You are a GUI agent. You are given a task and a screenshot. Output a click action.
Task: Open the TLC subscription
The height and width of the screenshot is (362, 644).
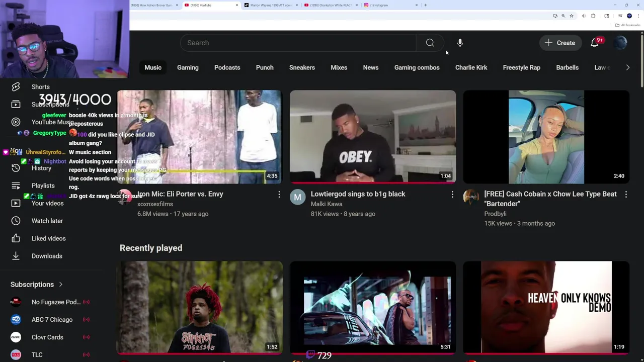click(x=50, y=354)
